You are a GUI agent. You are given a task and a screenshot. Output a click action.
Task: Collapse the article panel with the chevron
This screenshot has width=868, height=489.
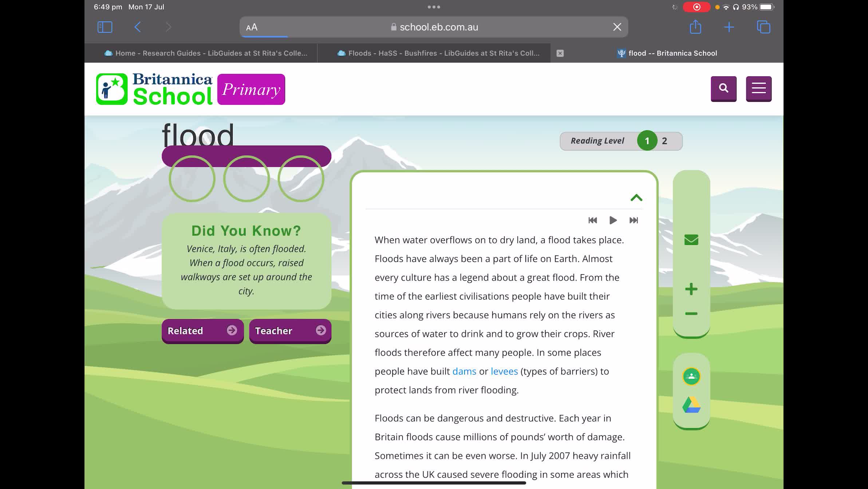pyautogui.click(x=636, y=197)
